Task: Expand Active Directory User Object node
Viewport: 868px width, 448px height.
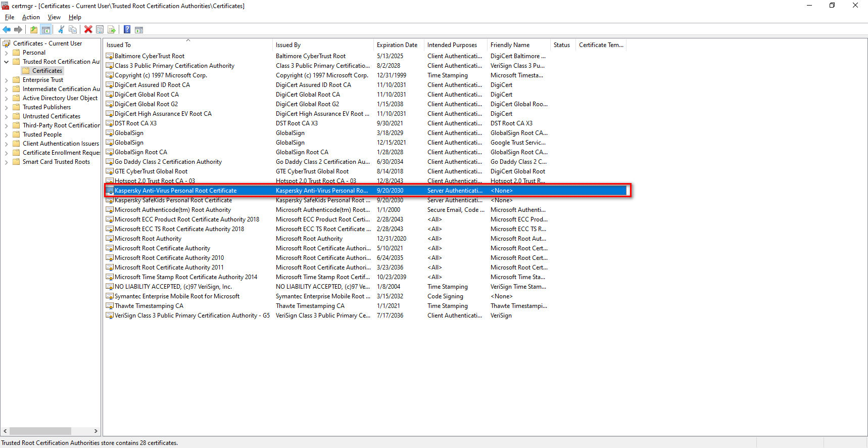Action: point(6,98)
